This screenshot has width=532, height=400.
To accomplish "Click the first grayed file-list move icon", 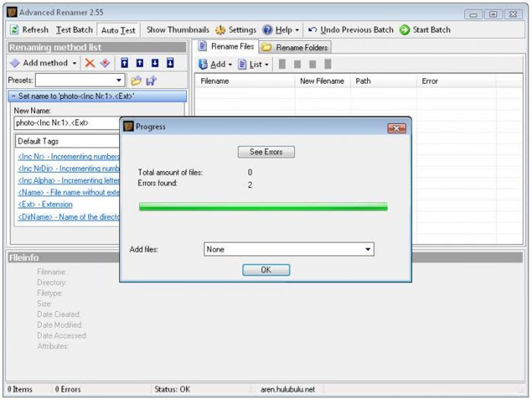I will click(x=282, y=64).
